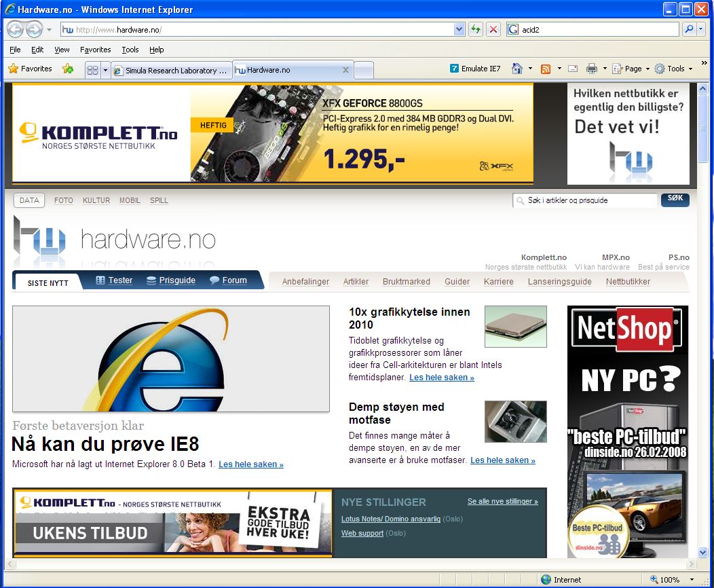This screenshot has height=588, width=714.
Task: Click the address bar URL field
Action: pyautogui.click(x=257, y=30)
